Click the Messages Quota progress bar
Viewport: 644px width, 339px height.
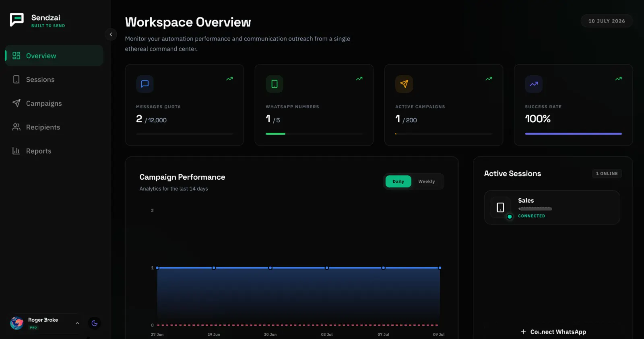(184, 134)
